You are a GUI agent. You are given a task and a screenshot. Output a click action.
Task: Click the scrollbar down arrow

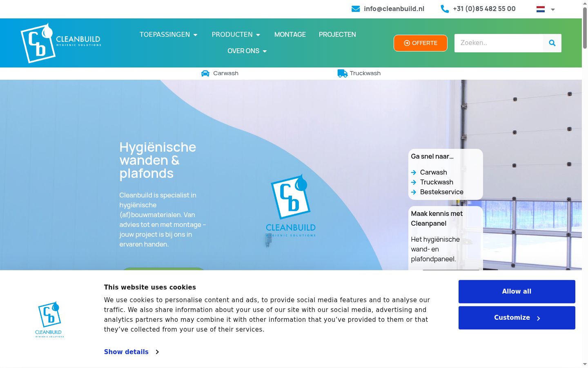tap(585, 364)
